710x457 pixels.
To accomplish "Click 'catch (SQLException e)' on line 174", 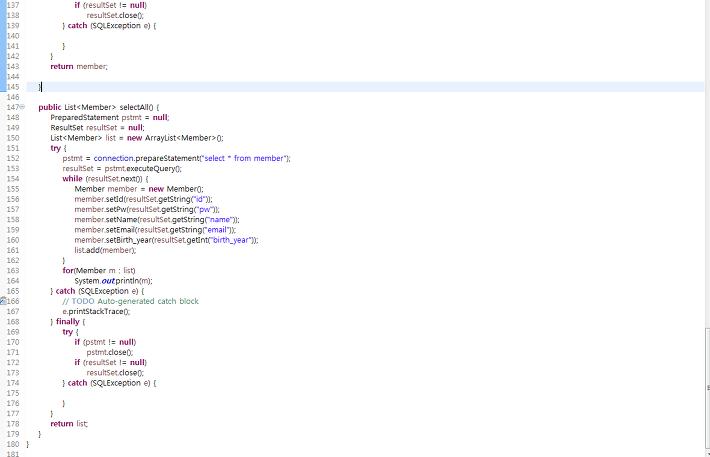I will (109, 383).
